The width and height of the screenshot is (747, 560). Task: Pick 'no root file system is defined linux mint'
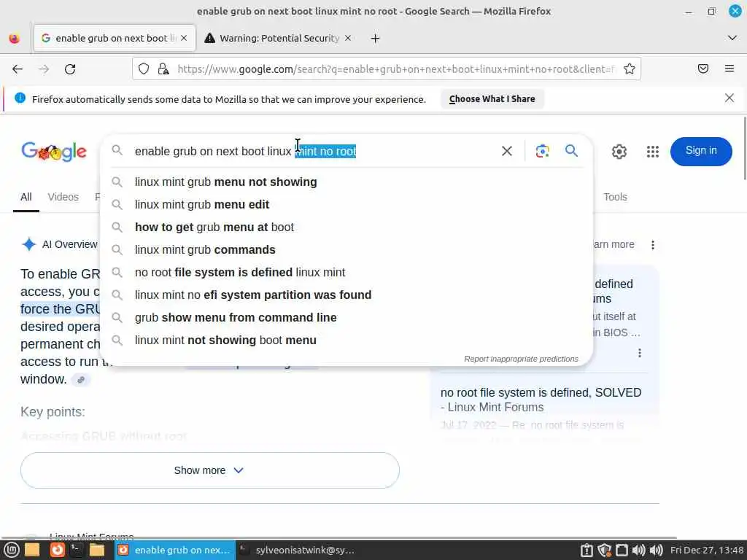(347, 273)
